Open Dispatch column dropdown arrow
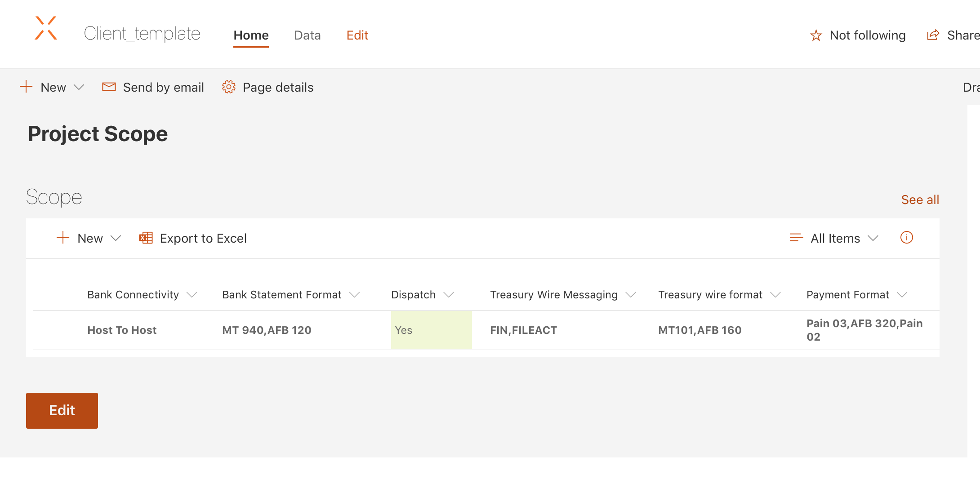The image size is (980, 497). [x=449, y=295]
